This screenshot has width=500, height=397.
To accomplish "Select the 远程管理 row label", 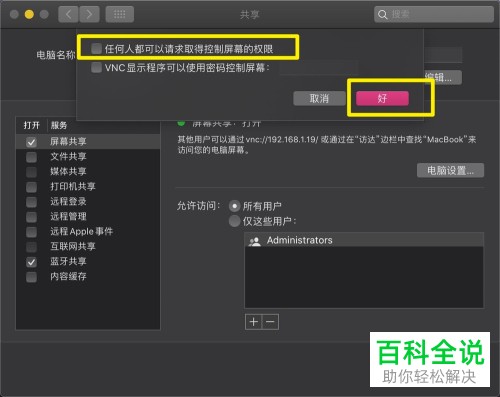I will click(68, 216).
